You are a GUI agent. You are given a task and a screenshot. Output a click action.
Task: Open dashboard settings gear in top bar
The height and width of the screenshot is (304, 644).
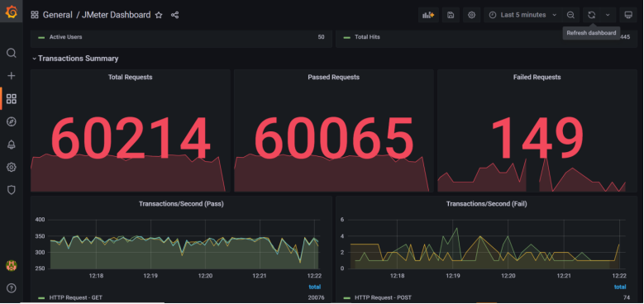click(471, 15)
